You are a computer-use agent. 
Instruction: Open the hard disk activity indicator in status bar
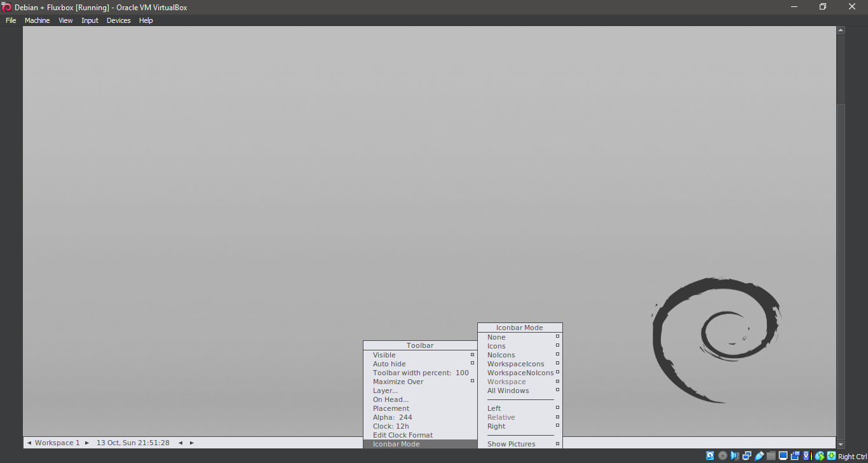point(710,455)
